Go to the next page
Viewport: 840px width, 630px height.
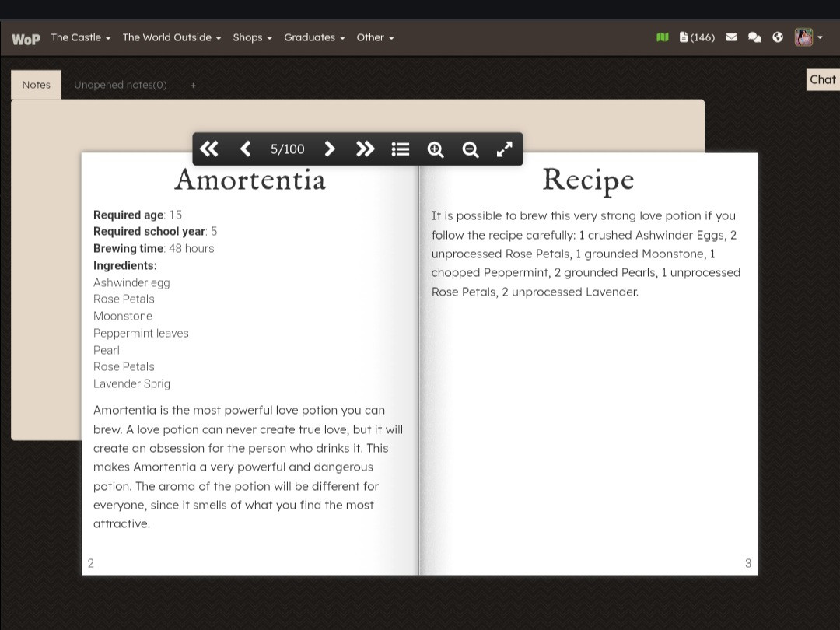(330, 149)
